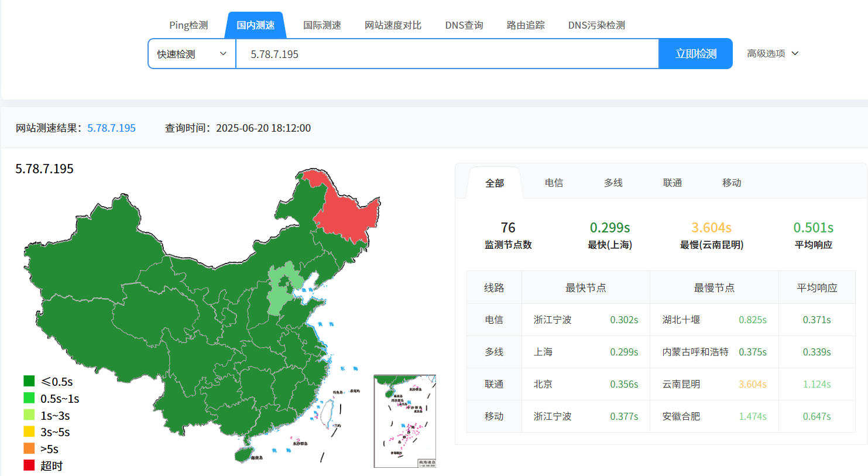Click the 最慢节点 column header

coord(714,287)
